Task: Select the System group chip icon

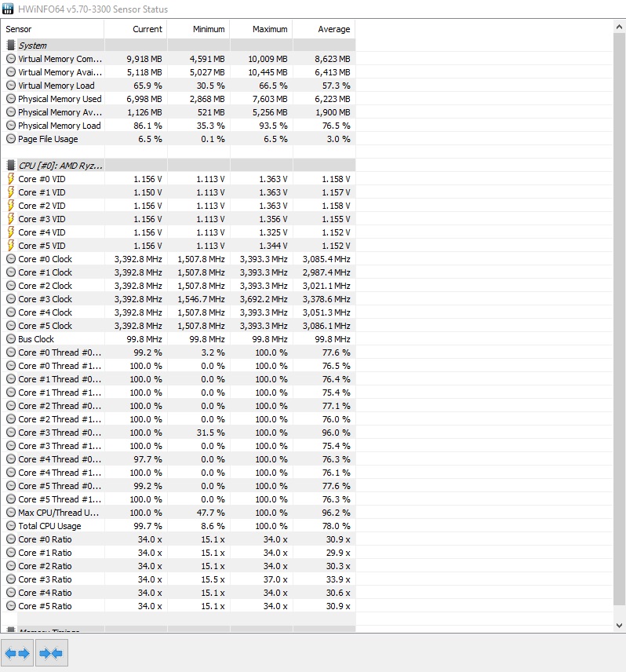Action: pos(11,45)
